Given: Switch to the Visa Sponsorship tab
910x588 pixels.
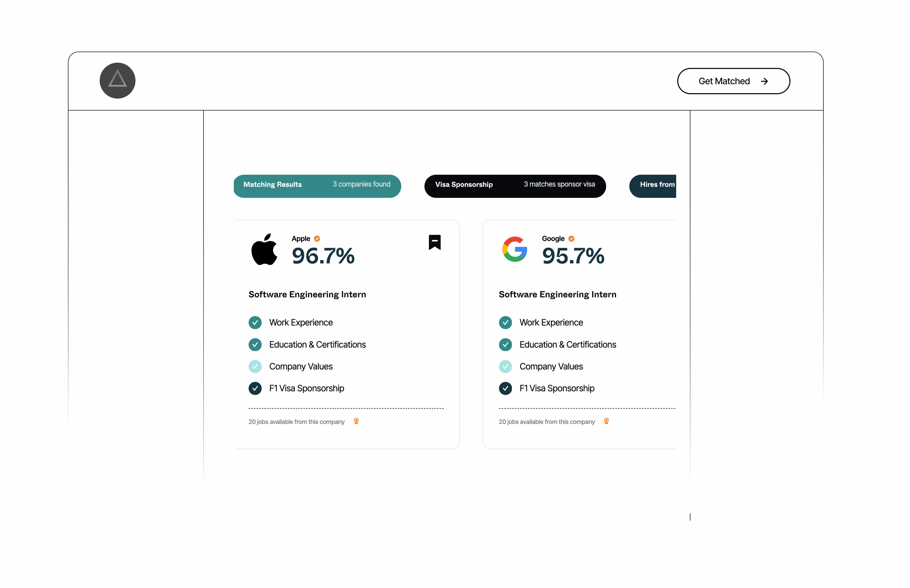Looking at the screenshot, I should click(515, 186).
